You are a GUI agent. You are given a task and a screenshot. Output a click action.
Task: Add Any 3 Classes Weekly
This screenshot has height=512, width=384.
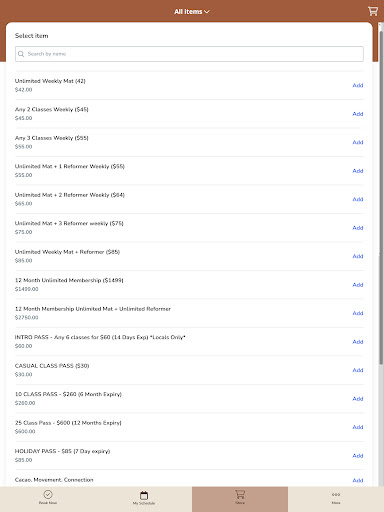point(358,142)
